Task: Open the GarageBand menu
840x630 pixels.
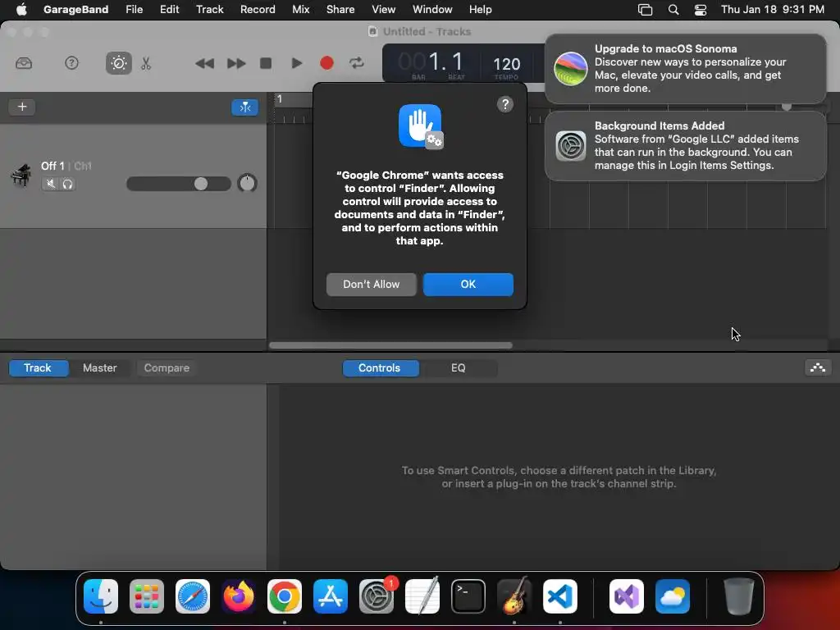Action: 75,9
